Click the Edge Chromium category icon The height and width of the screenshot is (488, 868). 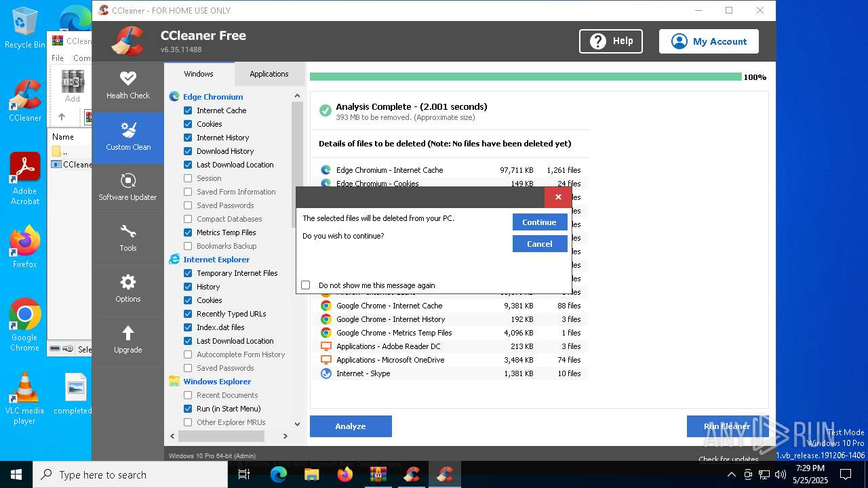pos(174,97)
